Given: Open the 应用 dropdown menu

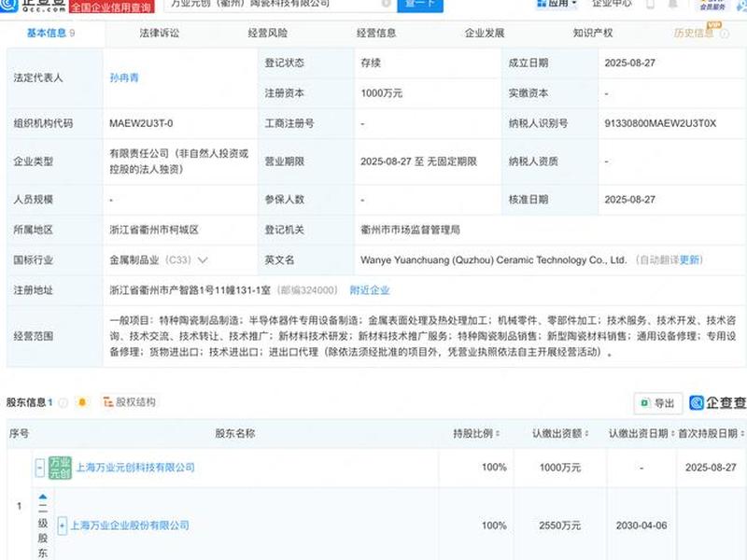Looking at the screenshot, I should pos(557,4).
